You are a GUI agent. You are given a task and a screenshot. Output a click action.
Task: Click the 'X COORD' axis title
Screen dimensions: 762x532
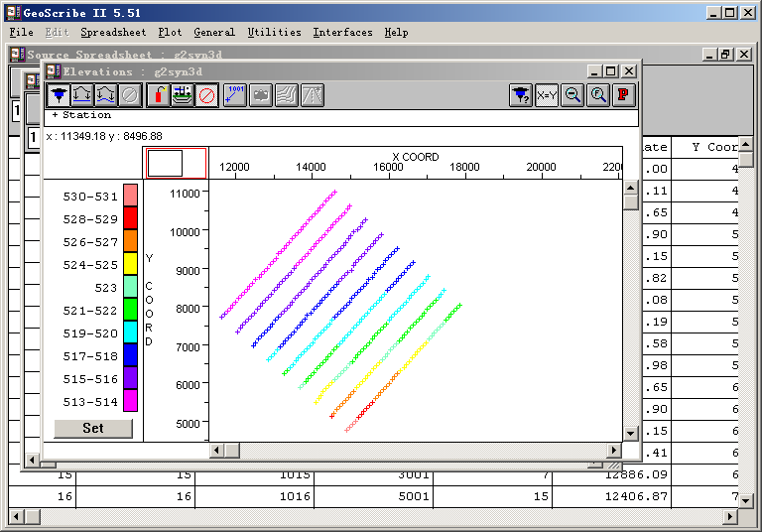416,157
